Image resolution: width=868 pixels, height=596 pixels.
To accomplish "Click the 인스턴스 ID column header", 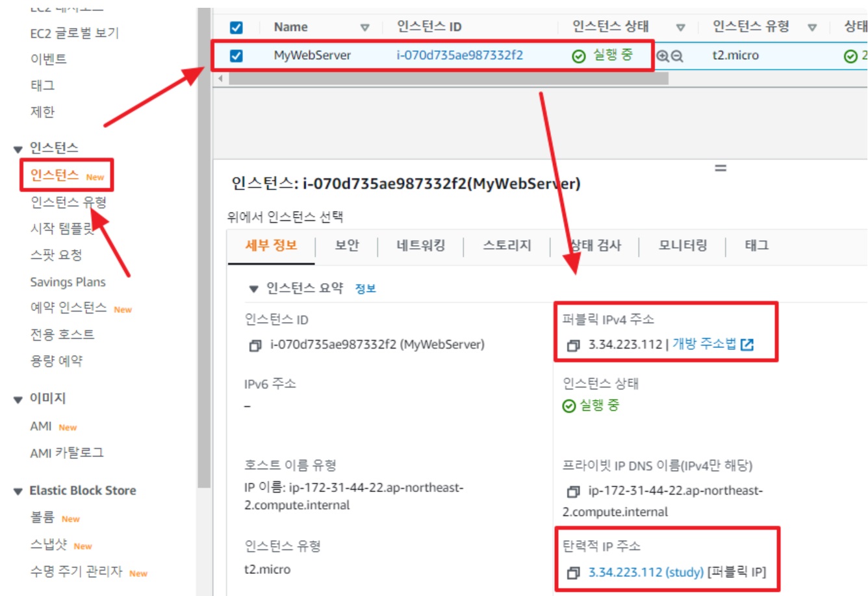I will click(x=429, y=27).
